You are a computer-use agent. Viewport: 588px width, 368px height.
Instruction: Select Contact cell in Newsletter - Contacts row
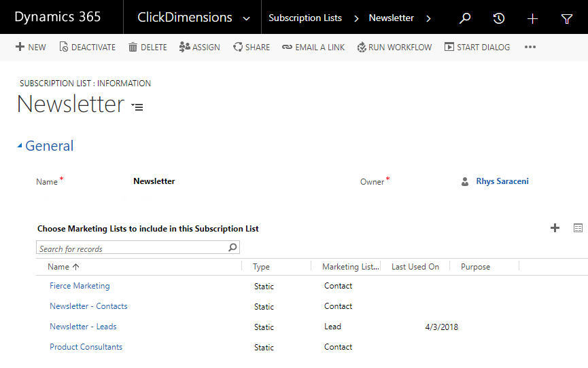click(339, 306)
